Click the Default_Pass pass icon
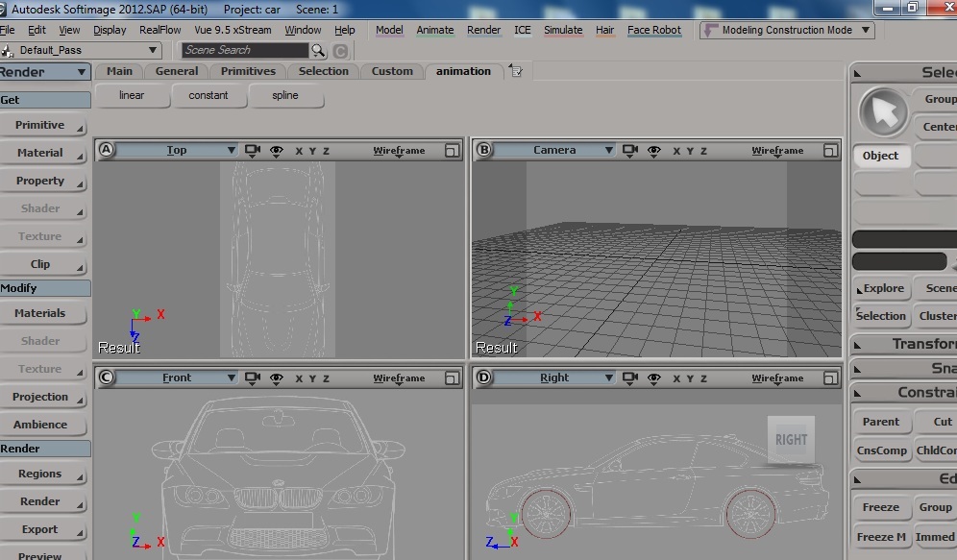The width and height of the screenshot is (957, 560). 8,51
